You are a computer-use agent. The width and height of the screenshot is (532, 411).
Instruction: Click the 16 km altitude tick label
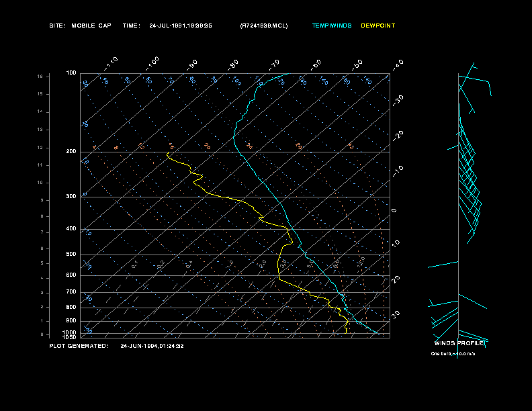tap(40, 77)
